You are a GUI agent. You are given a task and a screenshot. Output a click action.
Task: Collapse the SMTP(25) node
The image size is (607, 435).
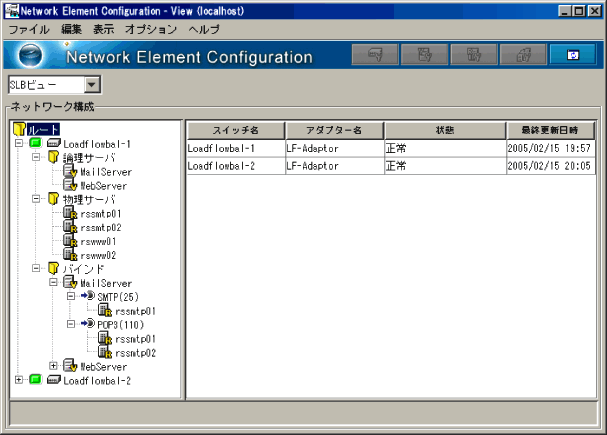click(x=70, y=297)
